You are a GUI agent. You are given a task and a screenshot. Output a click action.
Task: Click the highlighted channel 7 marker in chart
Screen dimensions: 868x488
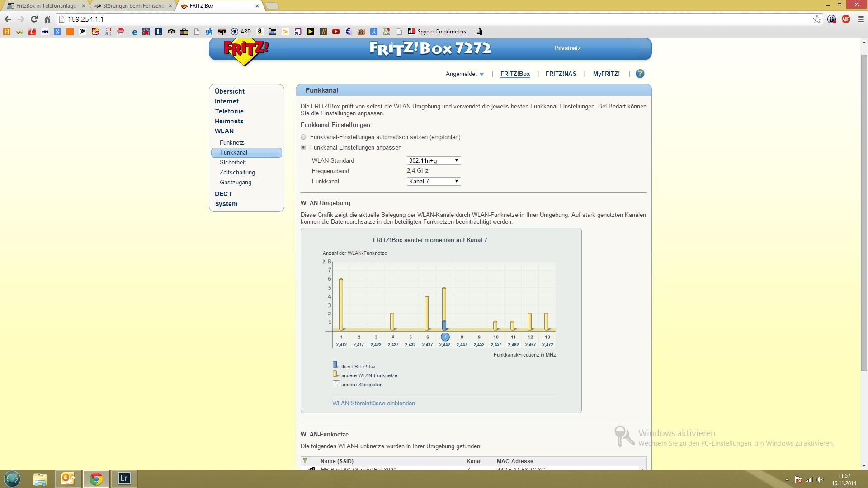pos(445,337)
